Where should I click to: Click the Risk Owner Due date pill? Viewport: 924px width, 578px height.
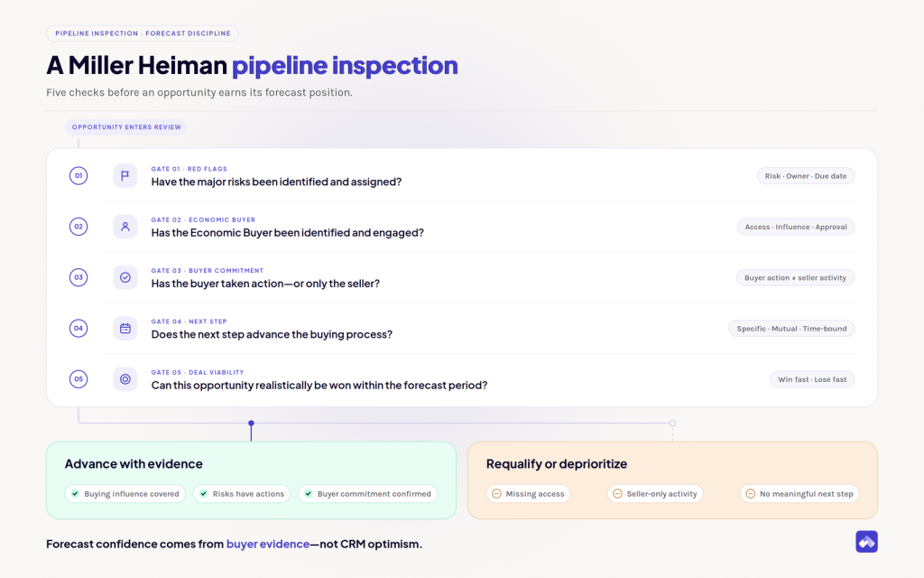click(806, 176)
